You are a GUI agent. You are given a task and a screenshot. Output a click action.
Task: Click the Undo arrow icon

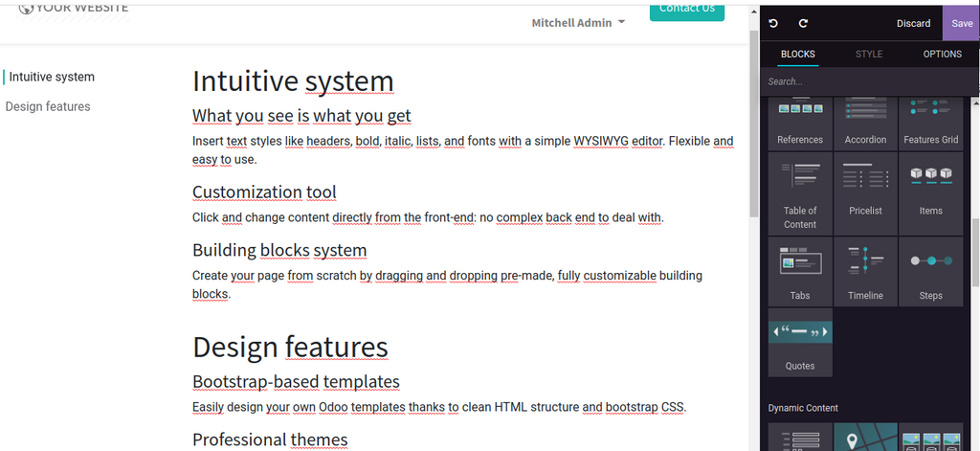click(x=773, y=23)
